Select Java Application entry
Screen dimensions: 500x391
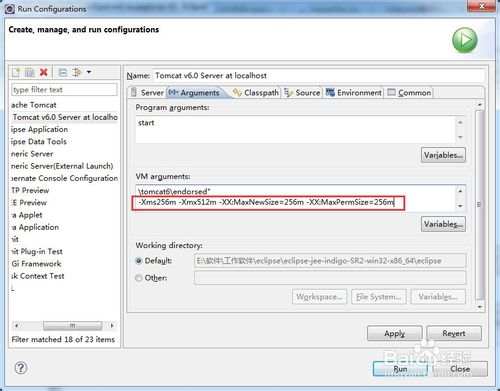click(35, 227)
